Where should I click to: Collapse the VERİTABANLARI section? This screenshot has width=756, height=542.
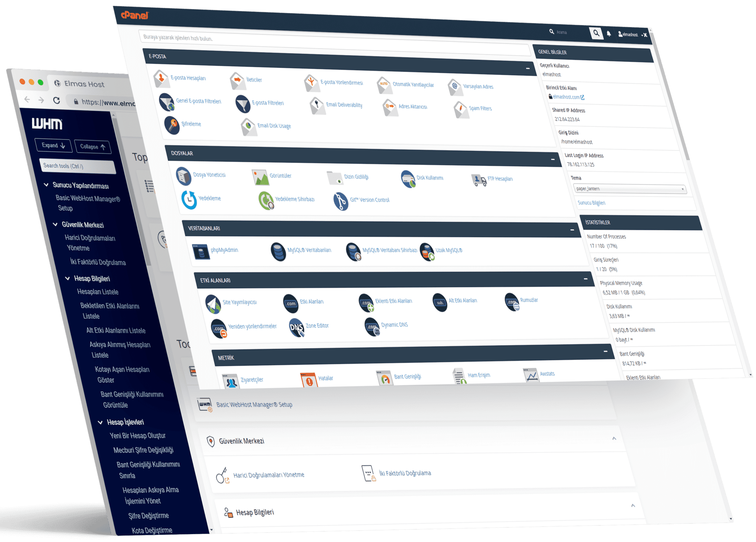click(572, 230)
